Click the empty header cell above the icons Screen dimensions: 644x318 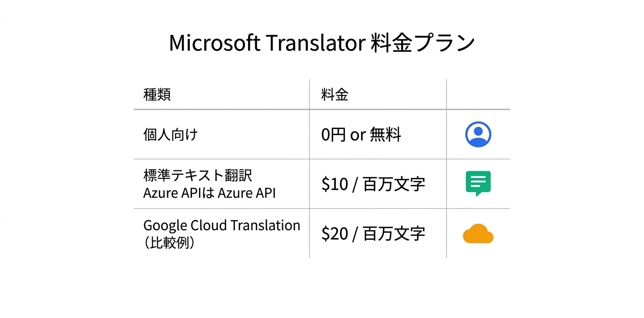coord(478,95)
